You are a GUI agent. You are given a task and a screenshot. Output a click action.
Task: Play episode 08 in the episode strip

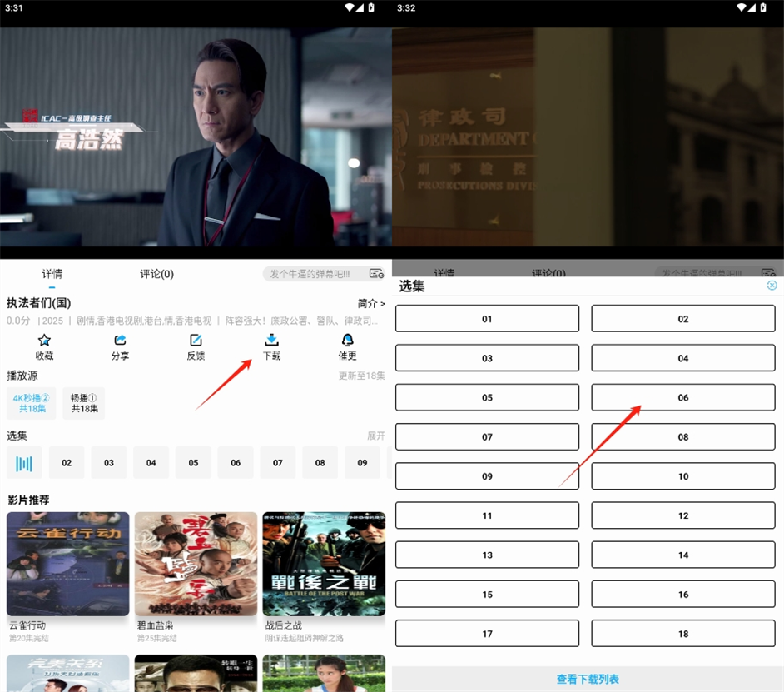[x=320, y=463]
